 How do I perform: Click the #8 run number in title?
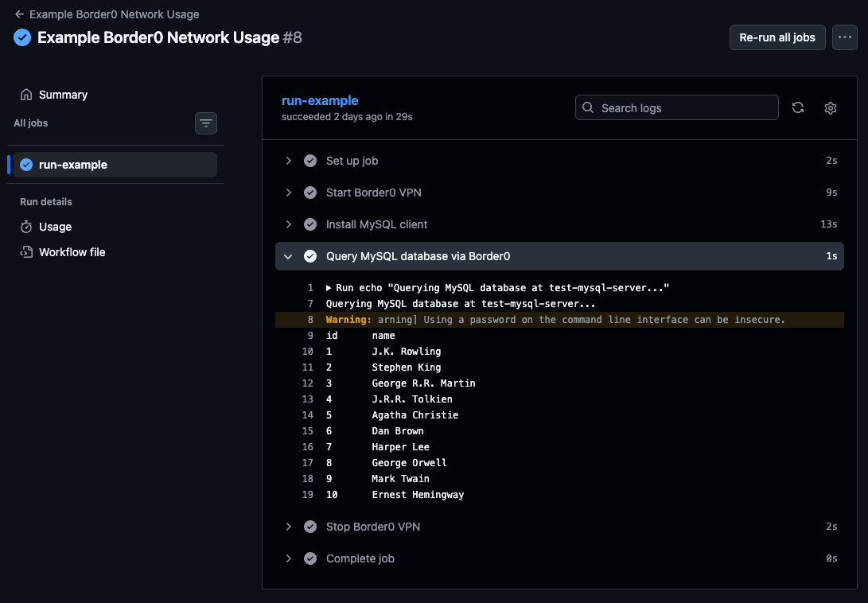pos(292,37)
